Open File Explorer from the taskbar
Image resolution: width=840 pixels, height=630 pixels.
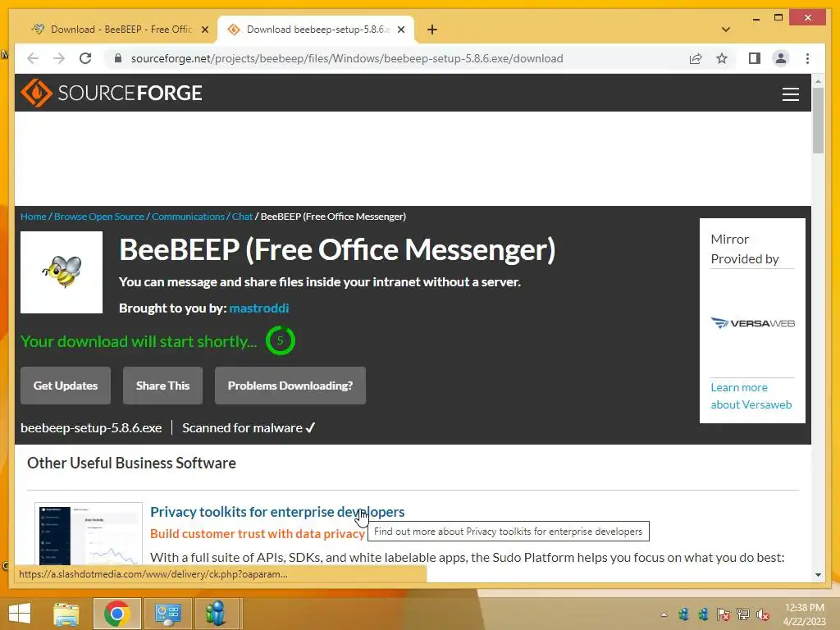[66, 614]
